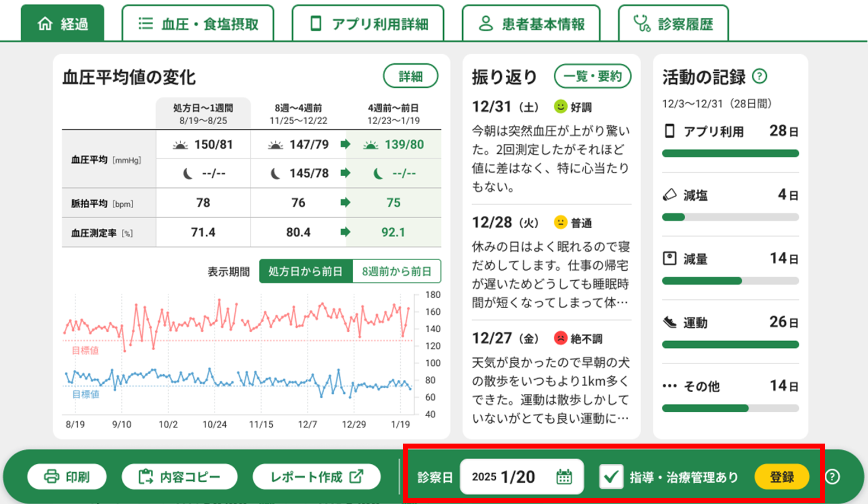The image size is (868, 504).
Task: Click the help icon next to 登録 button
Action: [x=832, y=477]
